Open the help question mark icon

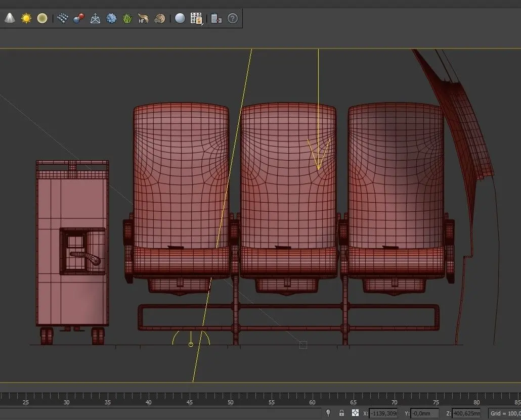coord(232,19)
